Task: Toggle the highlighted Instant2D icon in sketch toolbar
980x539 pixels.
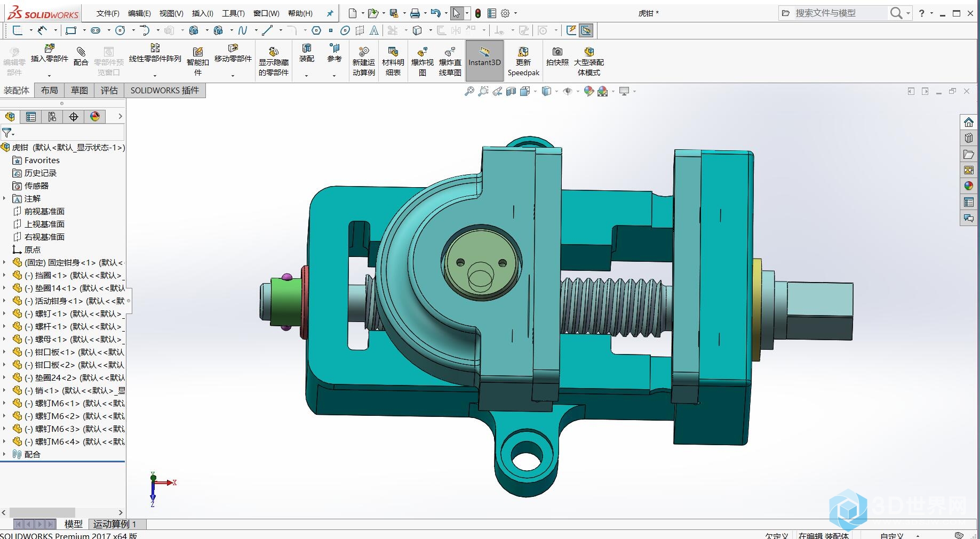Action: coord(586,30)
